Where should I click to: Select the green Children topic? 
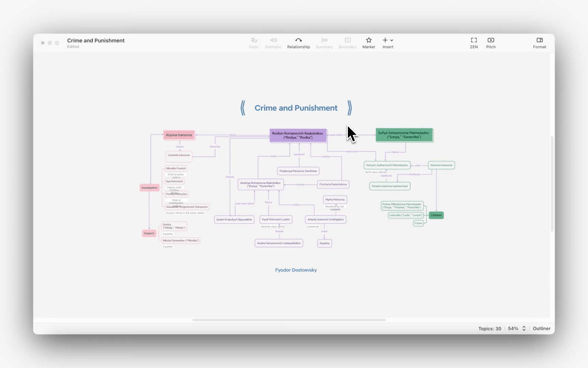[x=436, y=215]
